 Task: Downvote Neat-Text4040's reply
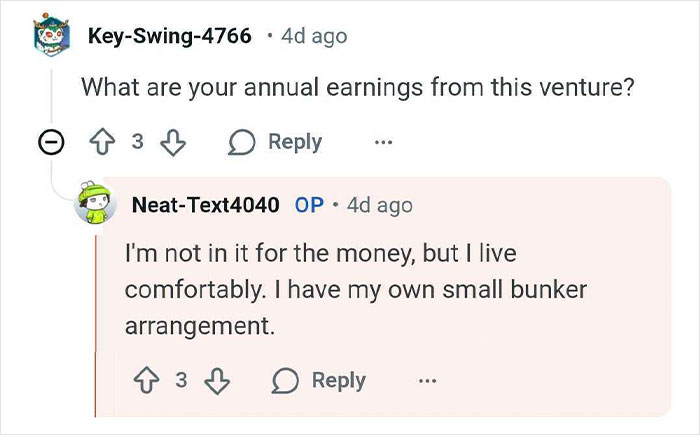(x=215, y=380)
